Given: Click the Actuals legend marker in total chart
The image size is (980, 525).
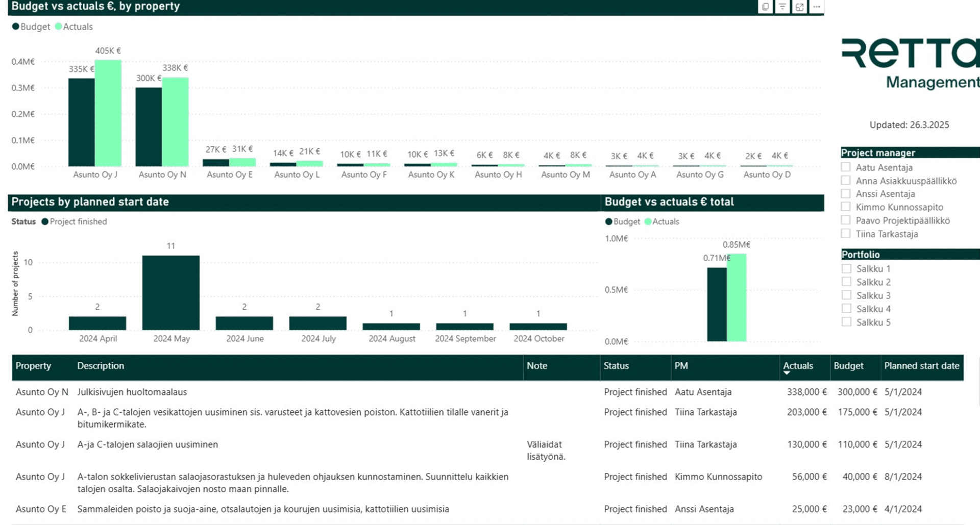Looking at the screenshot, I should pyautogui.click(x=648, y=221).
